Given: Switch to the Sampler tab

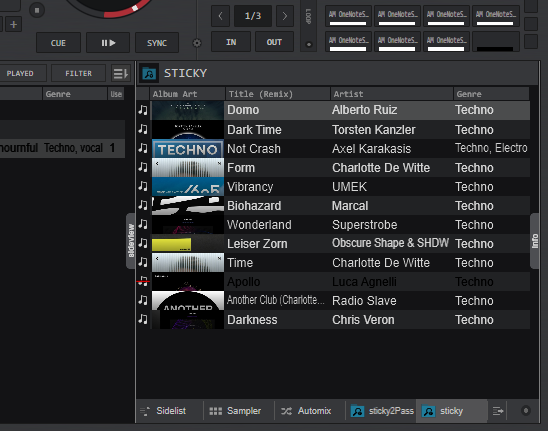Looking at the screenshot, I should (x=239, y=411).
